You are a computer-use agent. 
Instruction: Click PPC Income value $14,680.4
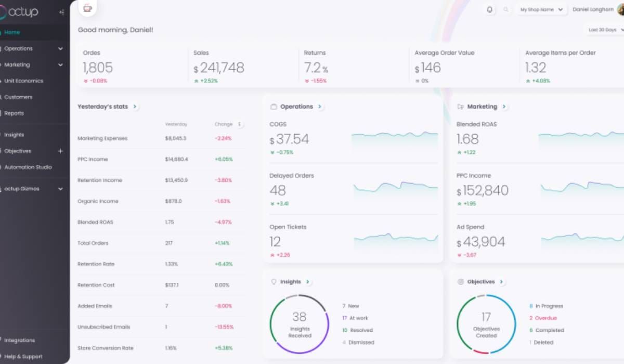point(177,160)
